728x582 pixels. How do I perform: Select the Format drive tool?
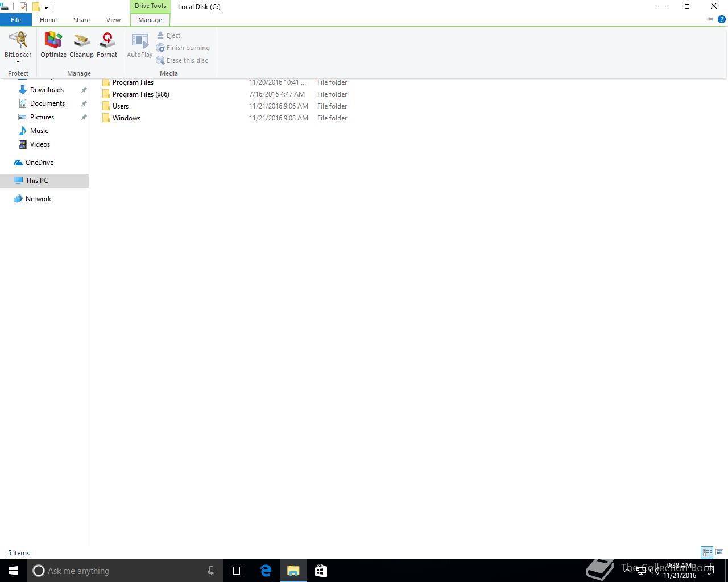(107, 45)
